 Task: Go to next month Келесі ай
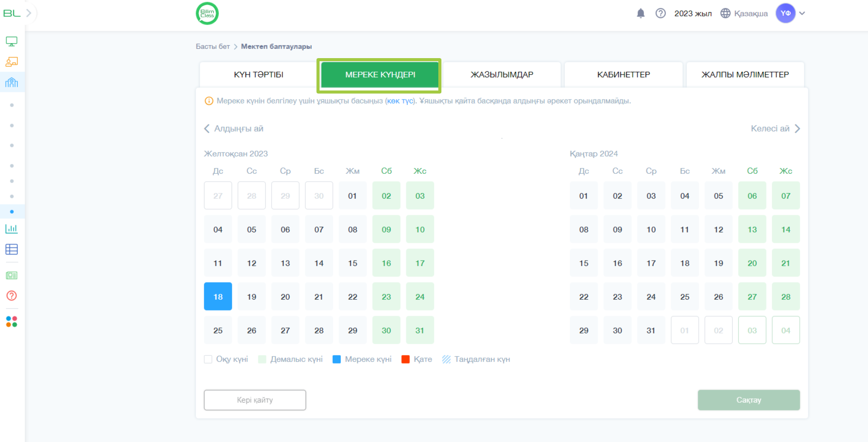(x=776, y=128)
